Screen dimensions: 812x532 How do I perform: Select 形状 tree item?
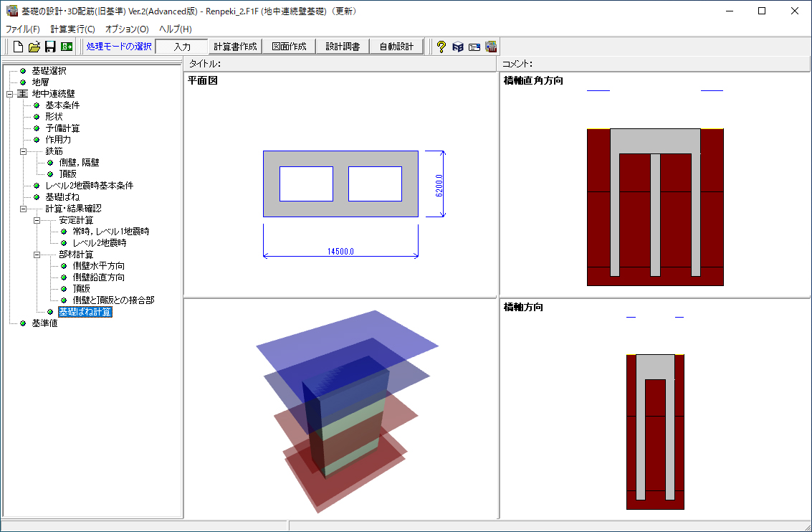[x=54, y=117]
